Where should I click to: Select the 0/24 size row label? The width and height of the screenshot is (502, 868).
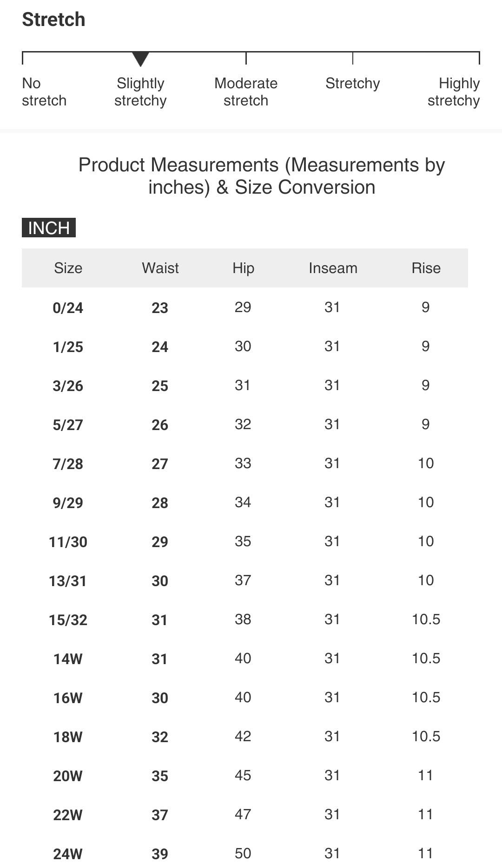coord(68,307)
